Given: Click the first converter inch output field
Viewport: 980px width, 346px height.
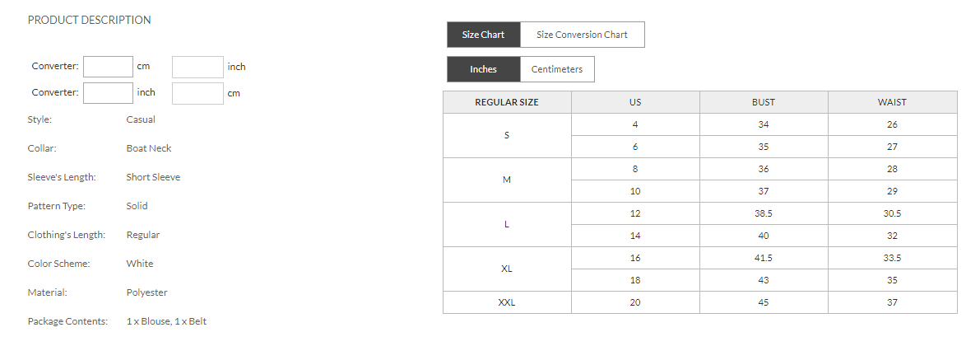Looking at the screenshot, I should [x=197, y=67].
